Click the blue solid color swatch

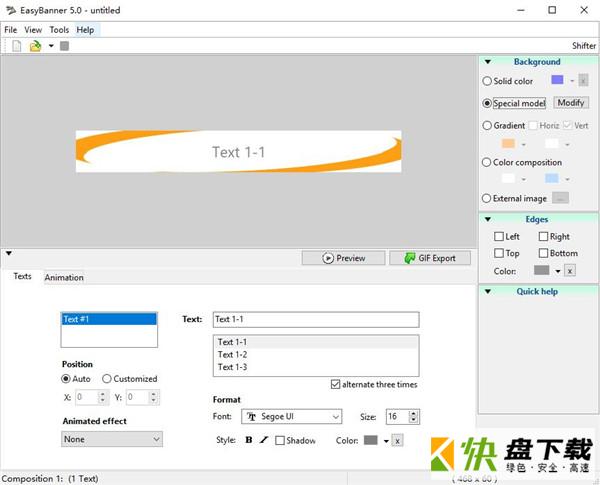point(557,80)
